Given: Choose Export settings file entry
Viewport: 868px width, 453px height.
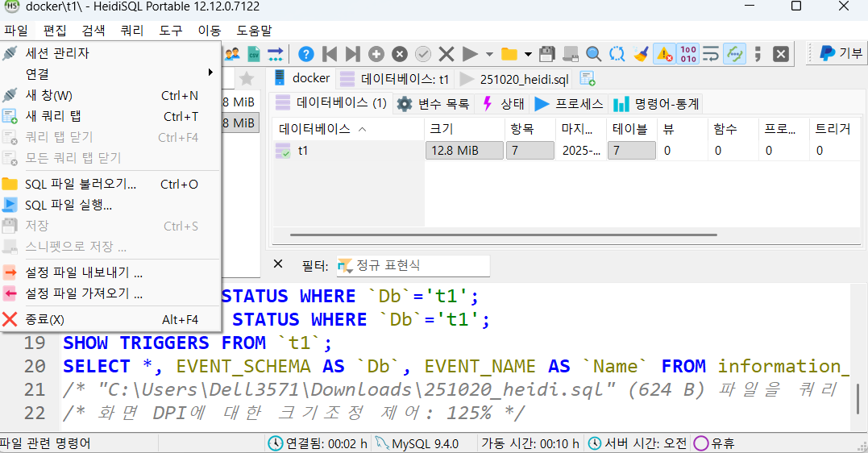Looking at the screenshot, I should (110, 272).
